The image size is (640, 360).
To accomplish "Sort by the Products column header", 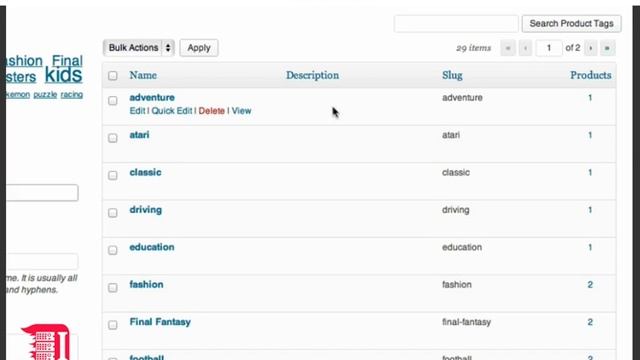I will [591, 76].
